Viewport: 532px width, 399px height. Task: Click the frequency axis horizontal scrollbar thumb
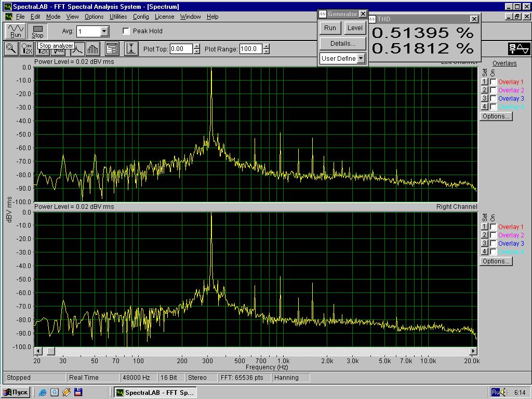[50, 351]
